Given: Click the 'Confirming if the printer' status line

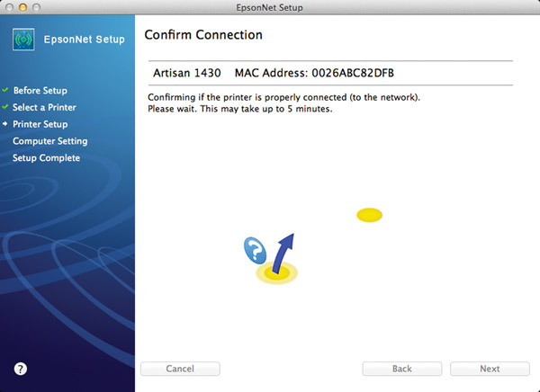Looking at the screenshot, I should coord(284,97).
